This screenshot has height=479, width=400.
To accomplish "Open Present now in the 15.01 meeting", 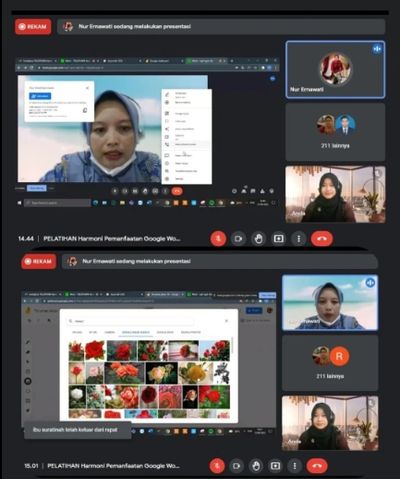I will (275, 466).
